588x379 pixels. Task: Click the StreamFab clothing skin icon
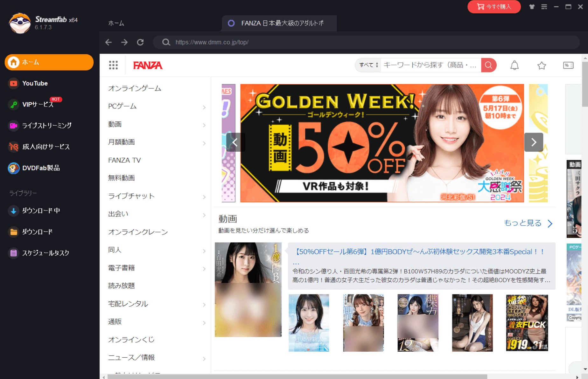pyautogui.click(x=532, y=7)
